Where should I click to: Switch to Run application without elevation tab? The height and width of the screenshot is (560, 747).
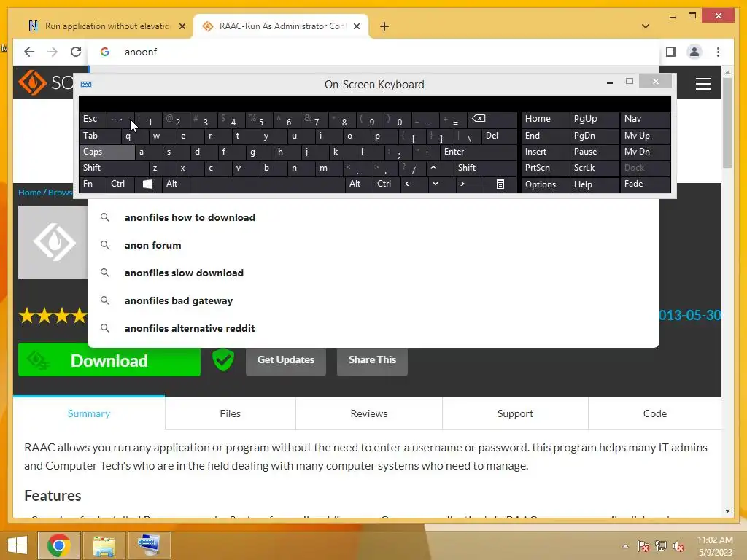(107, 26)
